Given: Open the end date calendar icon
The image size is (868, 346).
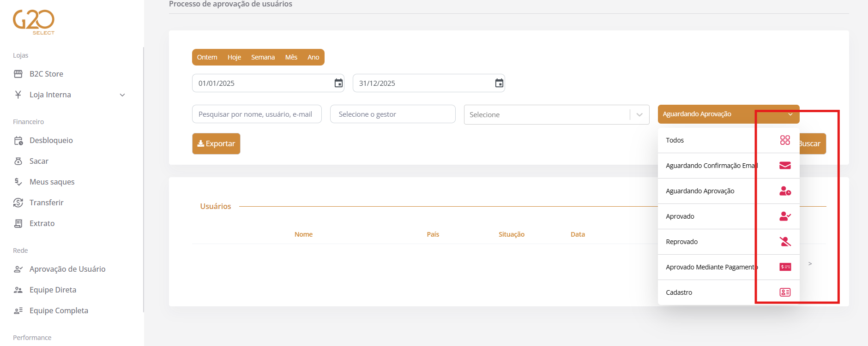Looking at the screenshot, I should tap(499, 83).
